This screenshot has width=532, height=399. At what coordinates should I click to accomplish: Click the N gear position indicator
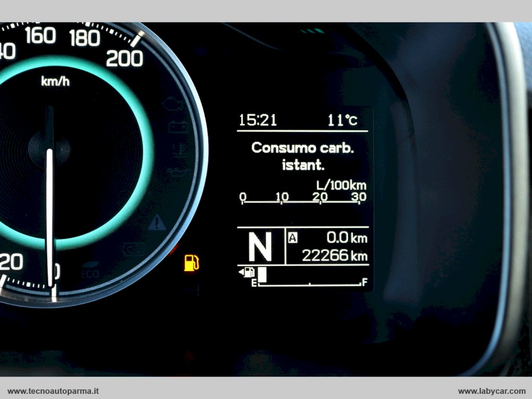point(260,247)
